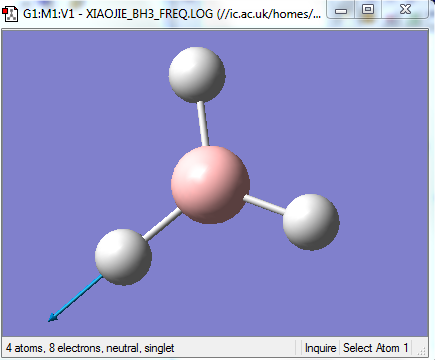Click the blue displacement vector arrowhead
Screen dimensions: 435x360
(53, 318)
